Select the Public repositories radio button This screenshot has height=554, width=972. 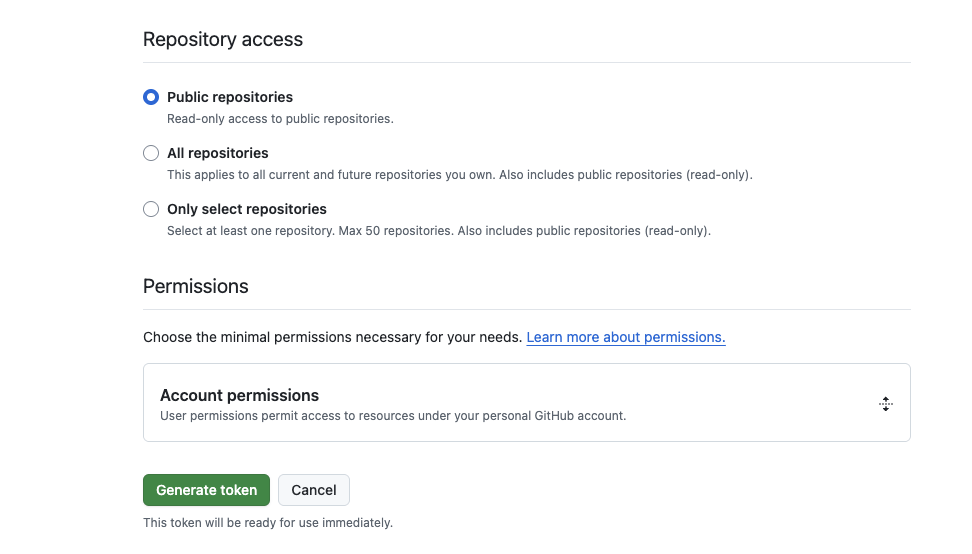(x=151, y=97)
